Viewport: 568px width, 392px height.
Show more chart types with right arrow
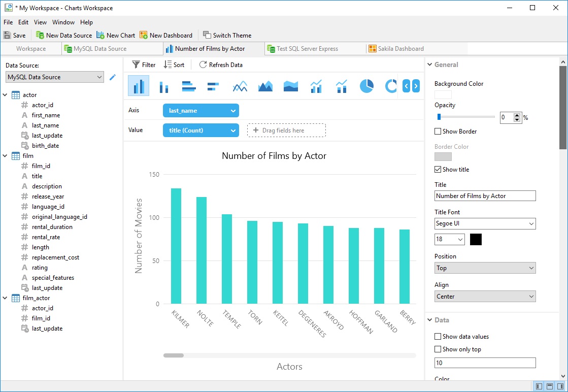click(x=416, y=86)
